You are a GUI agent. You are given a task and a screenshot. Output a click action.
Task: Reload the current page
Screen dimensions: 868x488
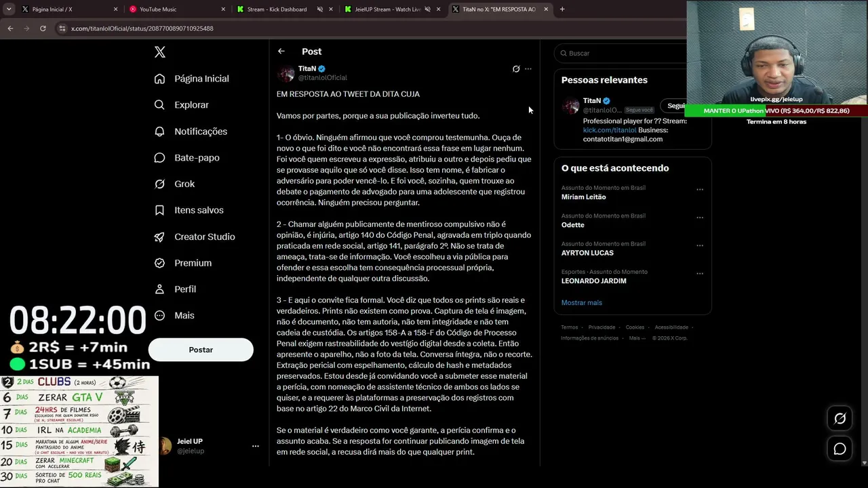point(43,28)
